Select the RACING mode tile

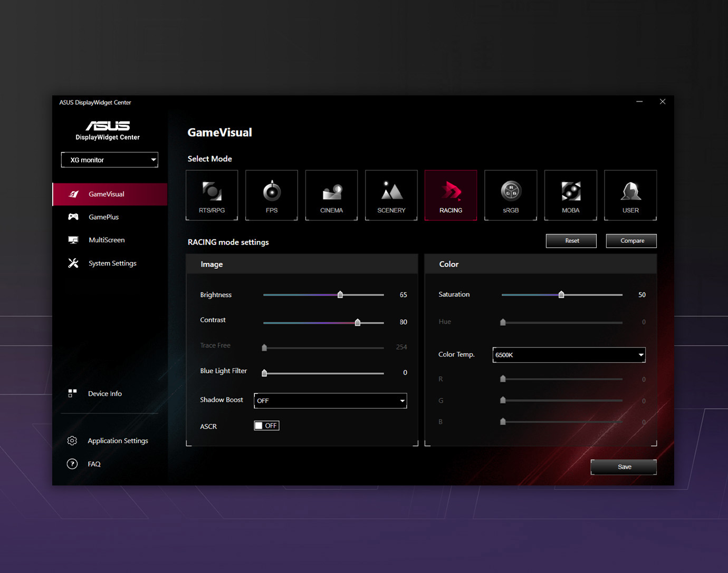pyautogui.click(x=451, y=195)
